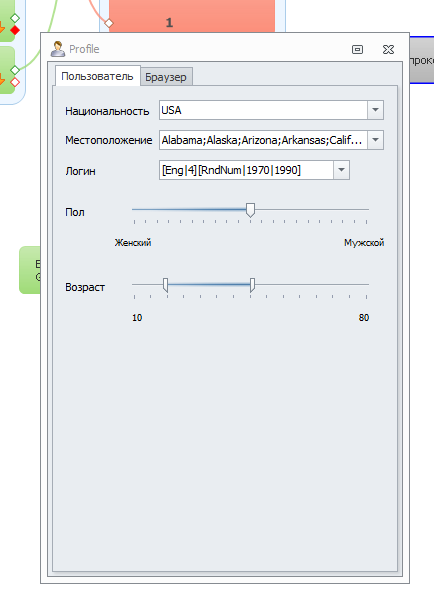
Task: Select the Пользователь tab
Action: pos(97,76)
